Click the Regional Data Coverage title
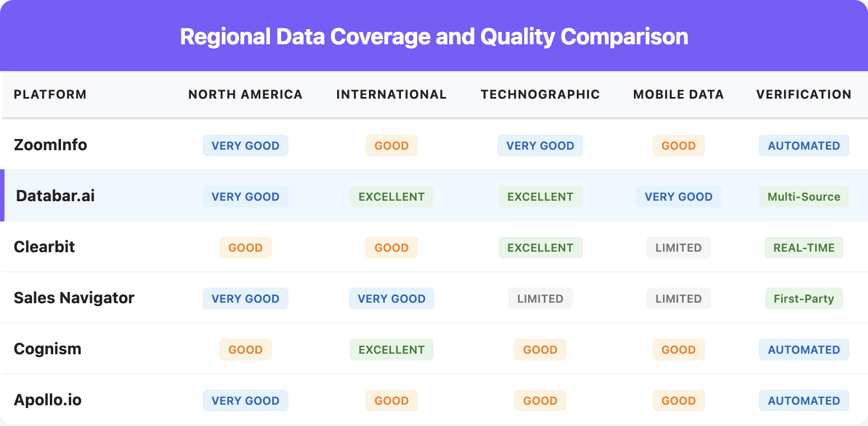The width and height of the screenshot is (868, 426). pyautogui.click(x=434, y=36)
